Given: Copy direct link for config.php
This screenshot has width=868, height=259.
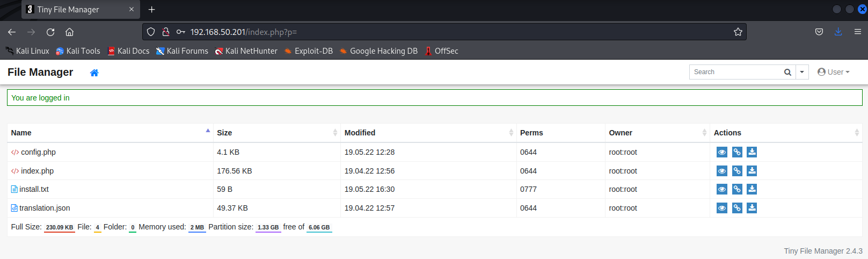Looking at the screenshot, I should click(737, 152).
